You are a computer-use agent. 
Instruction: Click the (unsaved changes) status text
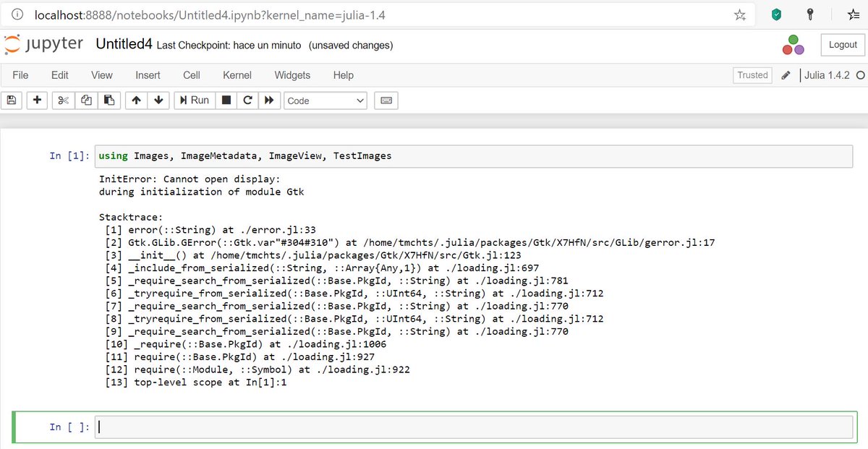click(351, 46)
